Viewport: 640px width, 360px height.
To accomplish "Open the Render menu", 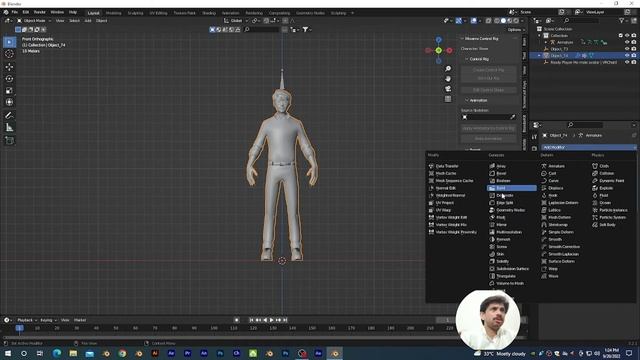I will 40,12.
